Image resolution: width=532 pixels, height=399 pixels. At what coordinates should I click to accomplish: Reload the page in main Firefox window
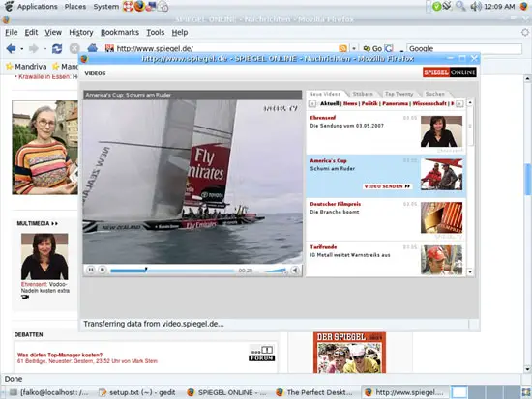click(57, 49)
